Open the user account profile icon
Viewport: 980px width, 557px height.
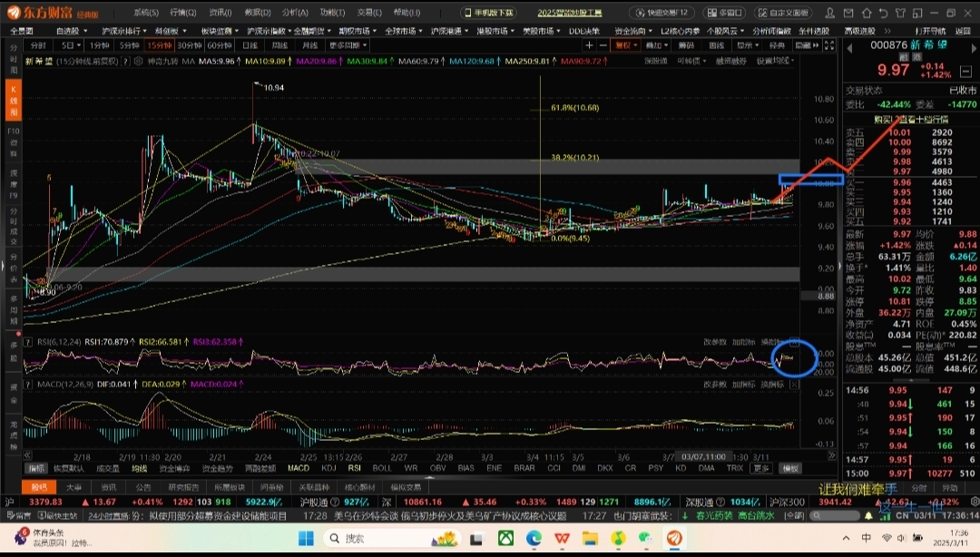pyautogui.click(x=828, y=13)
